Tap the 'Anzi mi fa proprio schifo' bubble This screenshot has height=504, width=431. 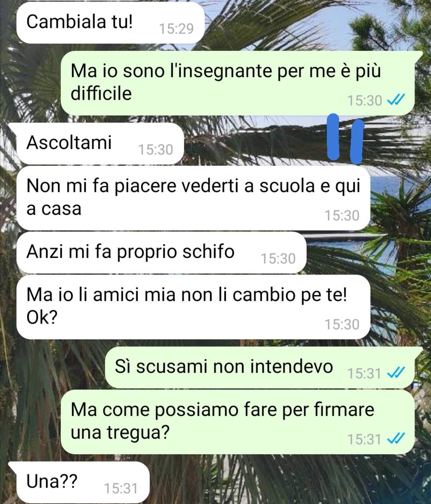tap(161, 253)
